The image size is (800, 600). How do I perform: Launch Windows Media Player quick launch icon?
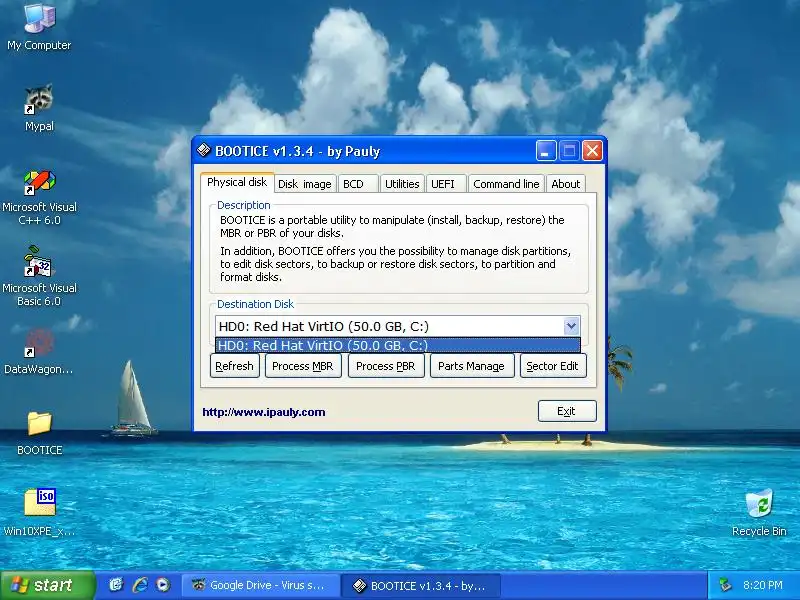coord(163,585)
